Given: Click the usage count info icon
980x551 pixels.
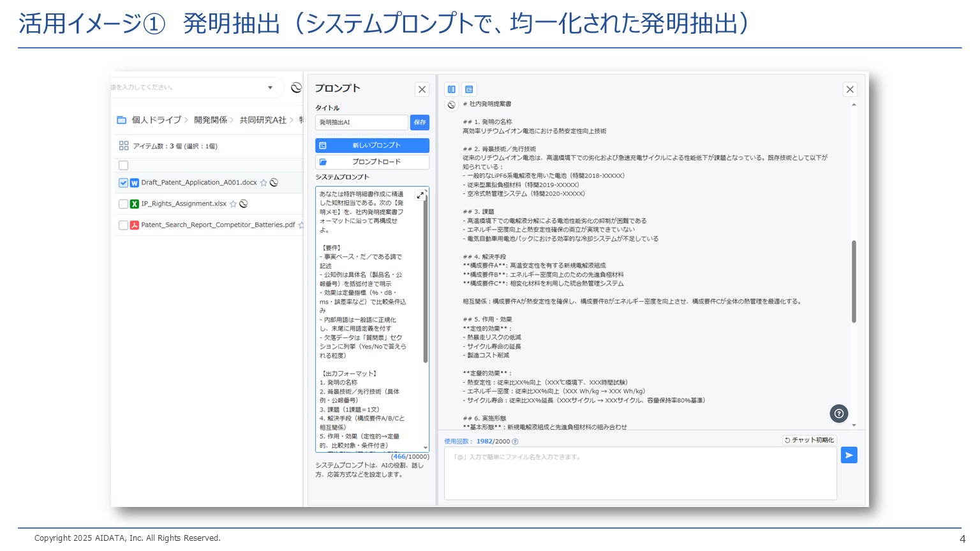Looking at the screenshot, I should click(515, 441).
